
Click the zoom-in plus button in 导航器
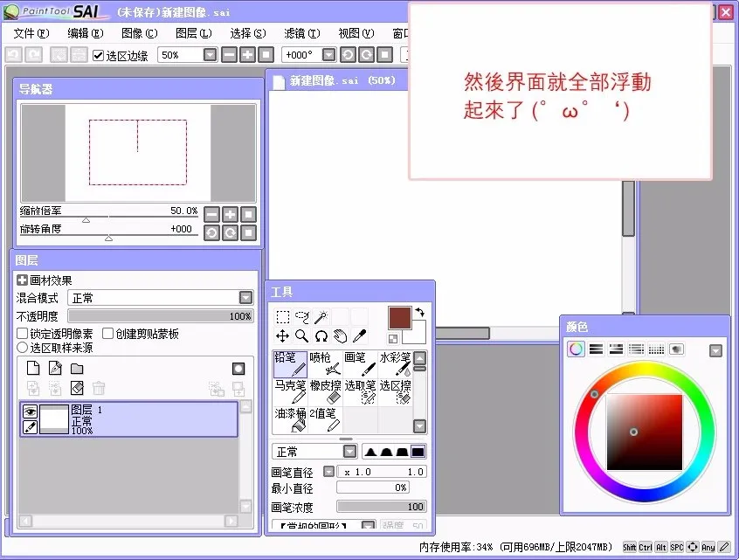tap(230, 214)
